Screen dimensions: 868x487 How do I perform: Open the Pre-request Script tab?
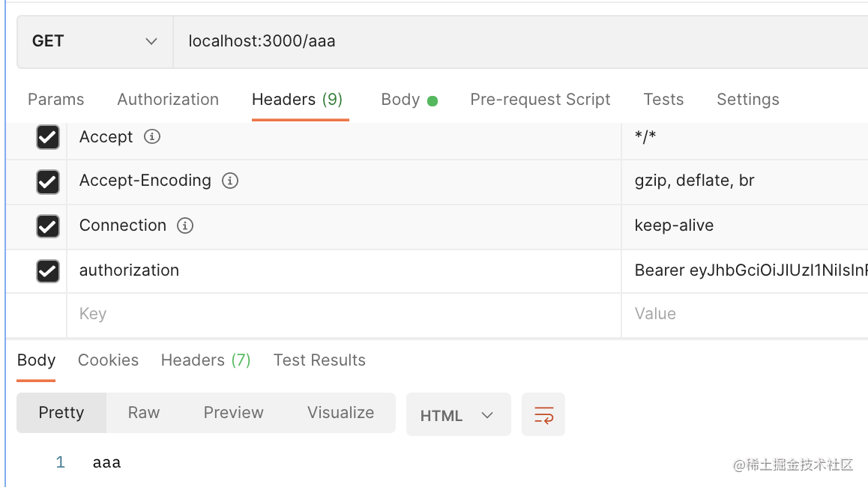coord(540,100)
